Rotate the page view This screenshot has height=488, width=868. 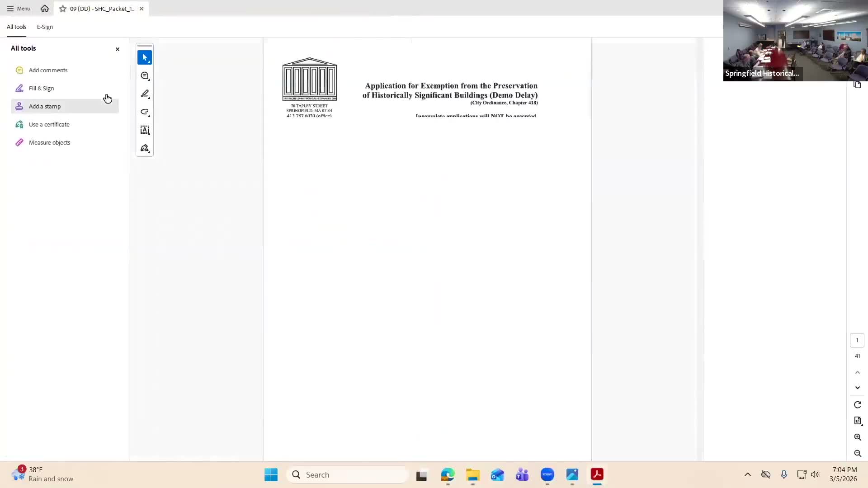click(857, 405)
